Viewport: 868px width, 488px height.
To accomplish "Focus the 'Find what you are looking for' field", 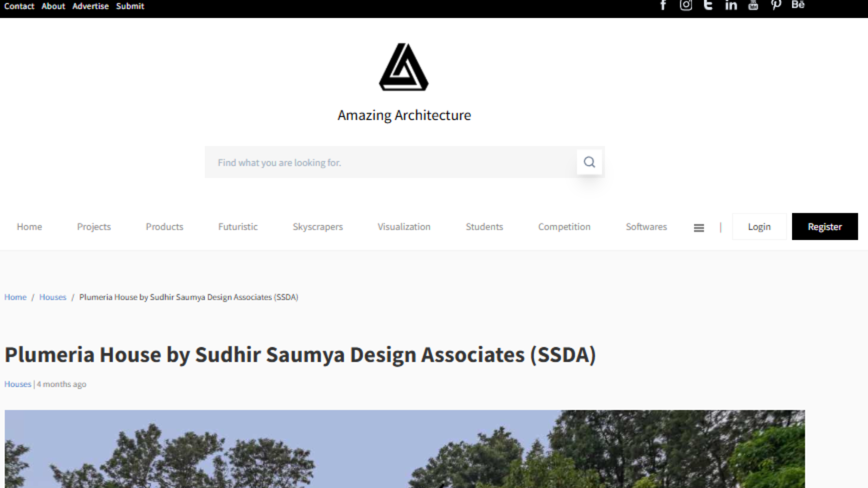I will point(390,163).
